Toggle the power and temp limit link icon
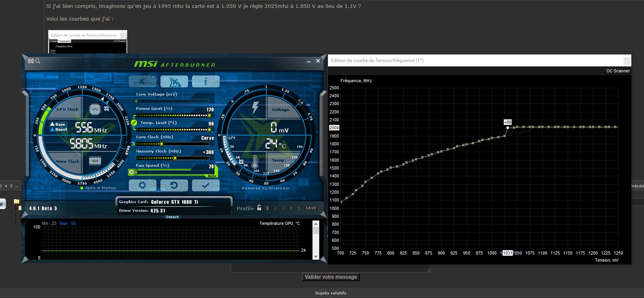This screenshot has width=644, height=298. click(134, 123)
